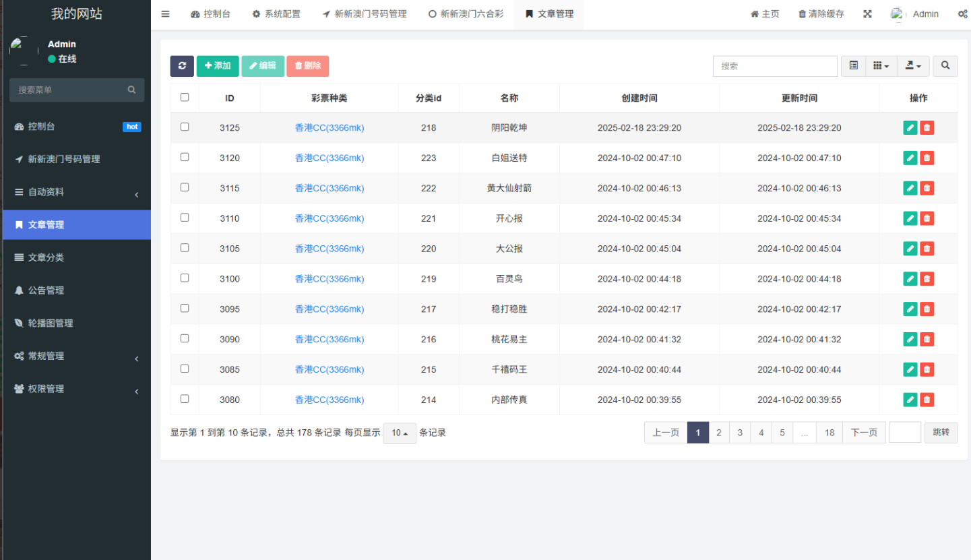Check the checkbox for ID 3120

pos(185,157)
